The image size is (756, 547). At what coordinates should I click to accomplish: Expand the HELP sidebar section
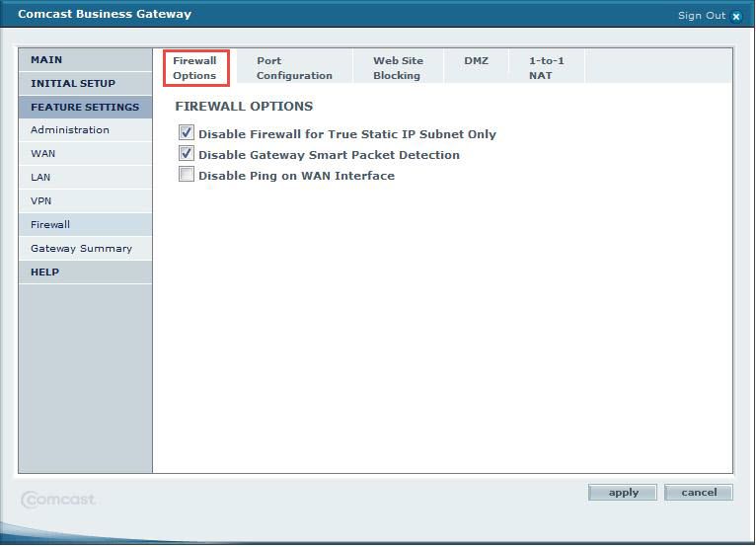[x=44, y=273]
